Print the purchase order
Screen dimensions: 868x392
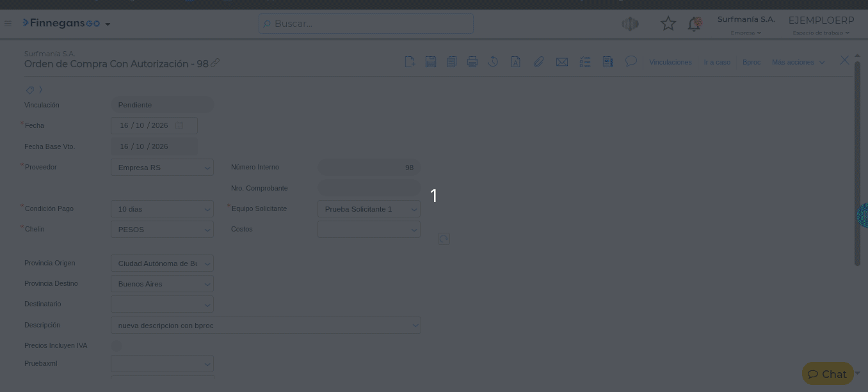472,62
